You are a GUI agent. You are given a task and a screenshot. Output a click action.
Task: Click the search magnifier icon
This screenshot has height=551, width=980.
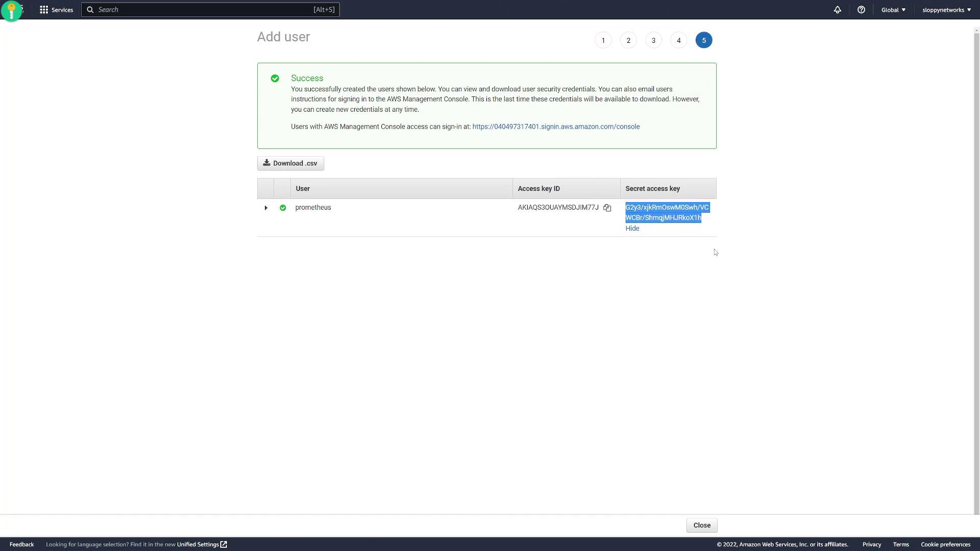pyautogui.click(x=90, y=10)
